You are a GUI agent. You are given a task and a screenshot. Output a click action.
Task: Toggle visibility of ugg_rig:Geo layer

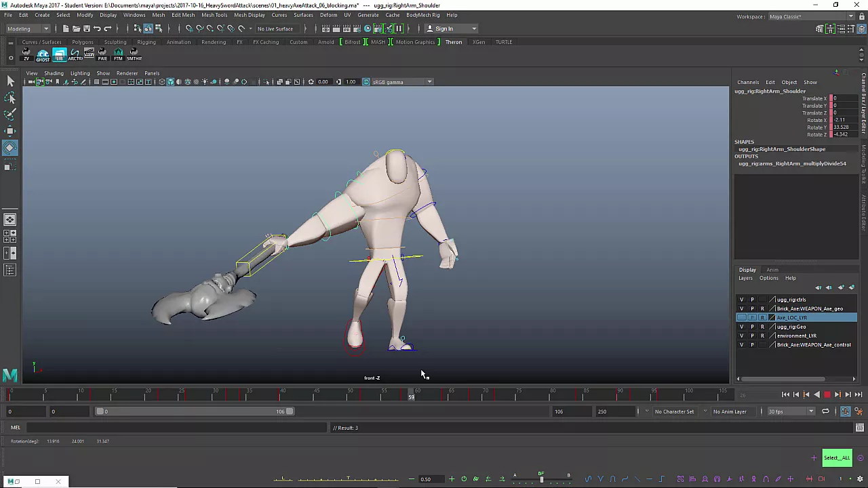coord(742,327)
